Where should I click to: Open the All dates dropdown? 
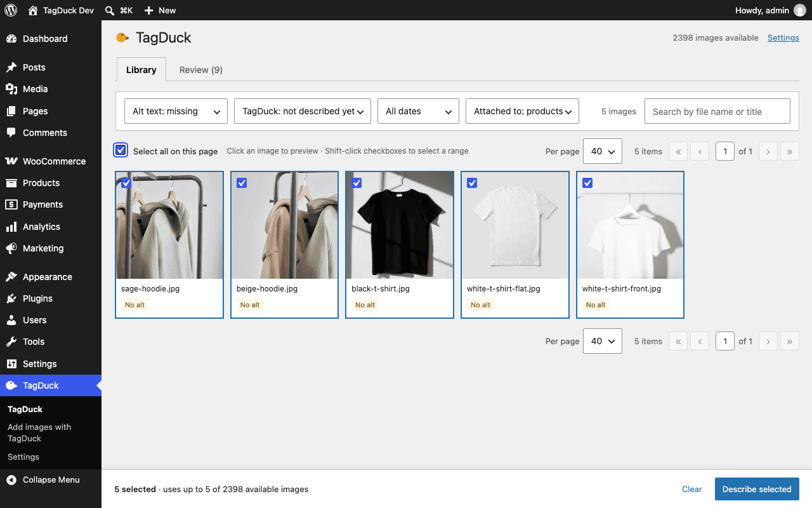418,111
